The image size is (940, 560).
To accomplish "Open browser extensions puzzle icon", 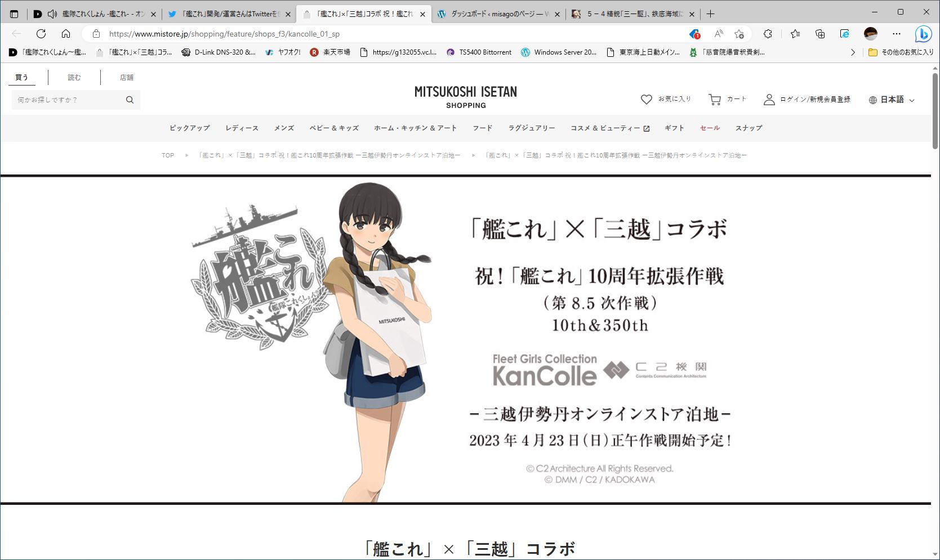I will click(x=768, y=34).
